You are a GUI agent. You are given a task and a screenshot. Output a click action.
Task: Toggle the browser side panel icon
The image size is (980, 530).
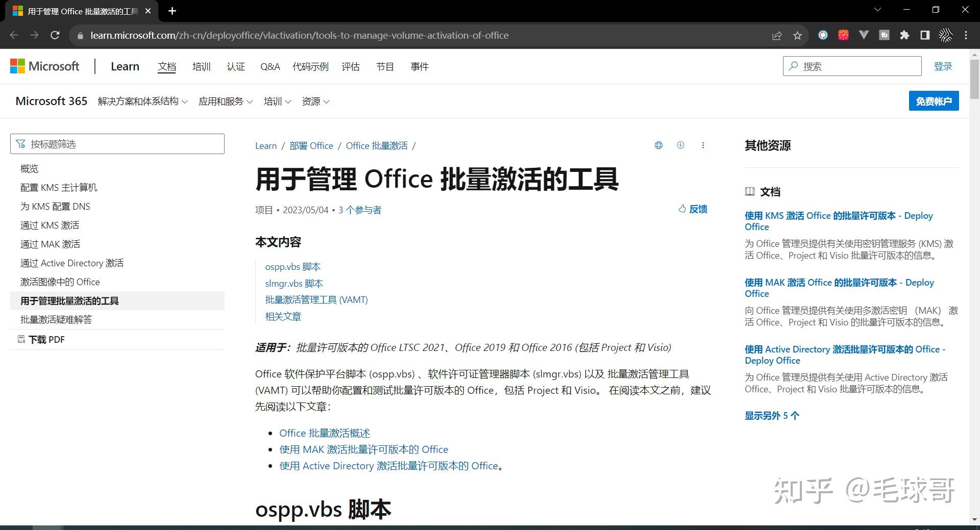(925, 35)
